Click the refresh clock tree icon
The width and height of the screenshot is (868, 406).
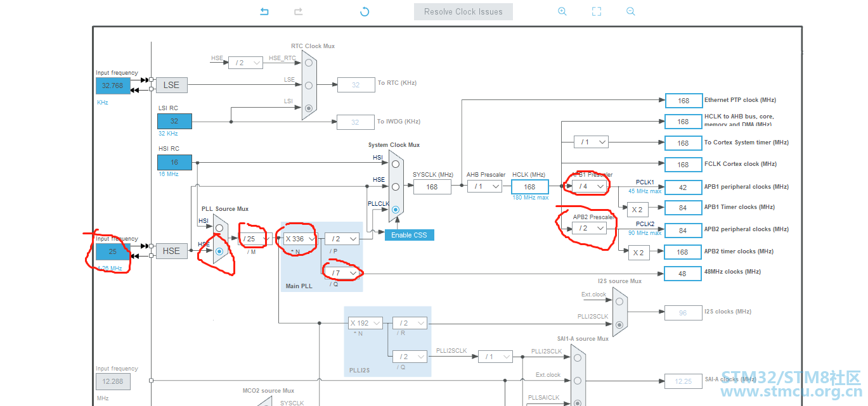[x=365, y=11]
